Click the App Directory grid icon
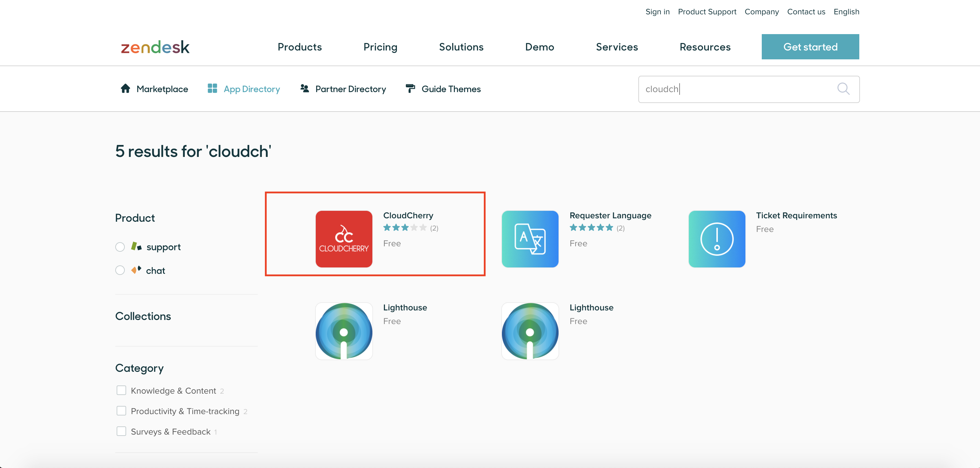Screen dimensions: 980x468 [x=212, y=89]
